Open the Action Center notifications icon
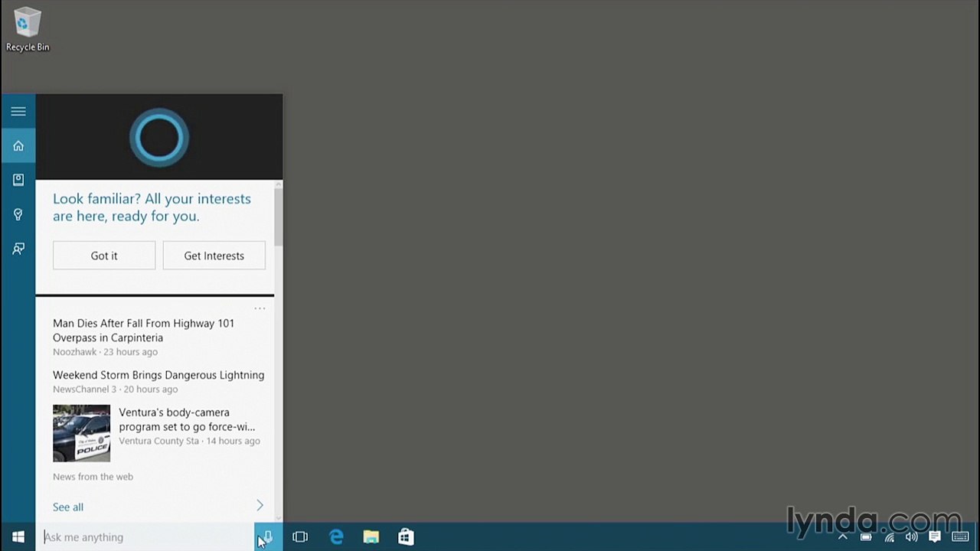The image size is (980, 551). pos(934,537)
